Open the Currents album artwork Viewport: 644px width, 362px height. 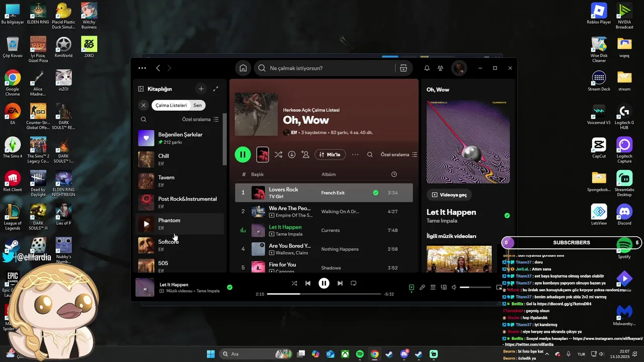(x=468, y=142)
